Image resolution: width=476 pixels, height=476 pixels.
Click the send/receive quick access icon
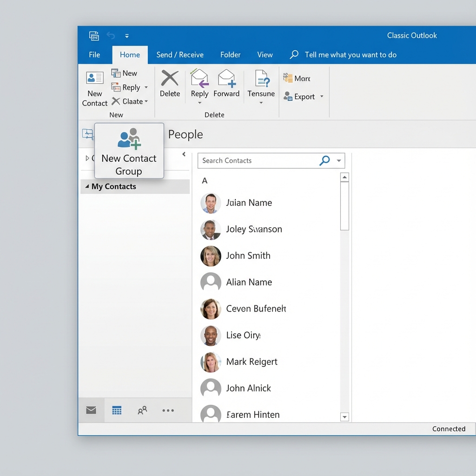pyautogui.click(x=94, y=36)
